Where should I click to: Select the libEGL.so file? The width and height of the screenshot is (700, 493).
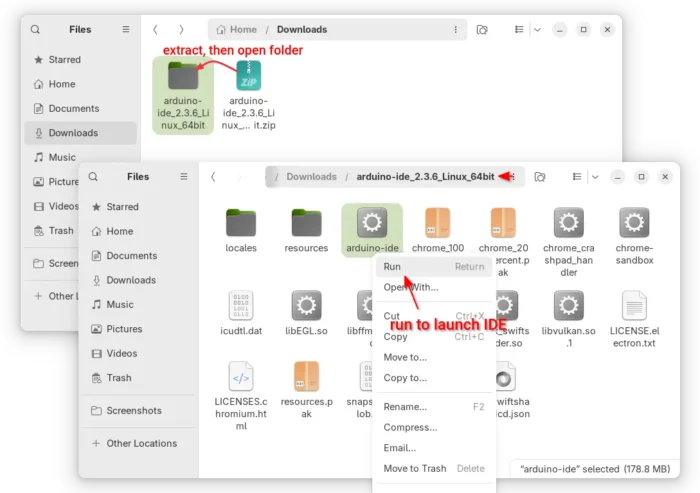tap(306, 313)
